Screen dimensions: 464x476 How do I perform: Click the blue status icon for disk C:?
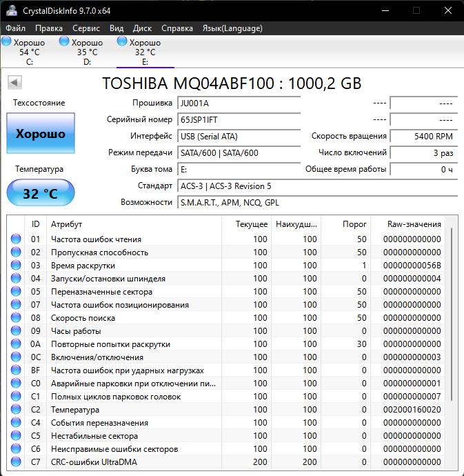point(7,42)
